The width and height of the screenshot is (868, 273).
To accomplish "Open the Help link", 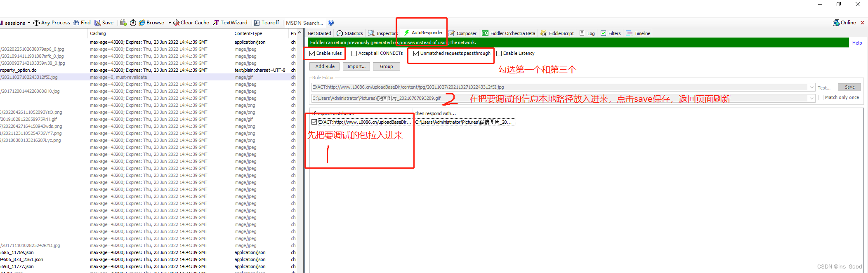I will 857,43.
